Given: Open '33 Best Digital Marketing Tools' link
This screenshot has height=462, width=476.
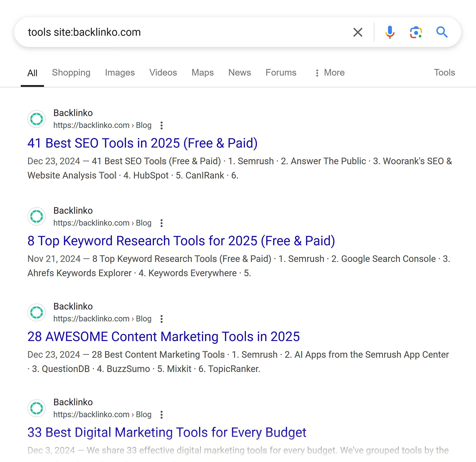Looking at the screenshot, I should coord(167,433).
